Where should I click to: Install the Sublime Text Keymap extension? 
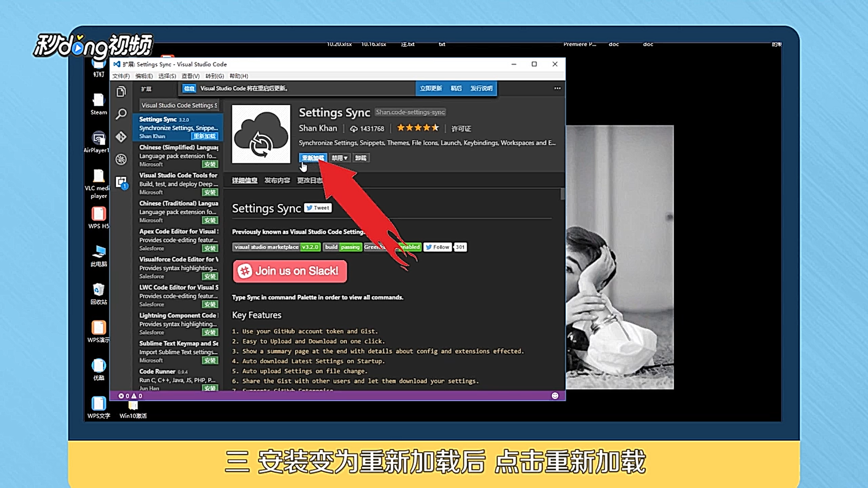(210, 360)
